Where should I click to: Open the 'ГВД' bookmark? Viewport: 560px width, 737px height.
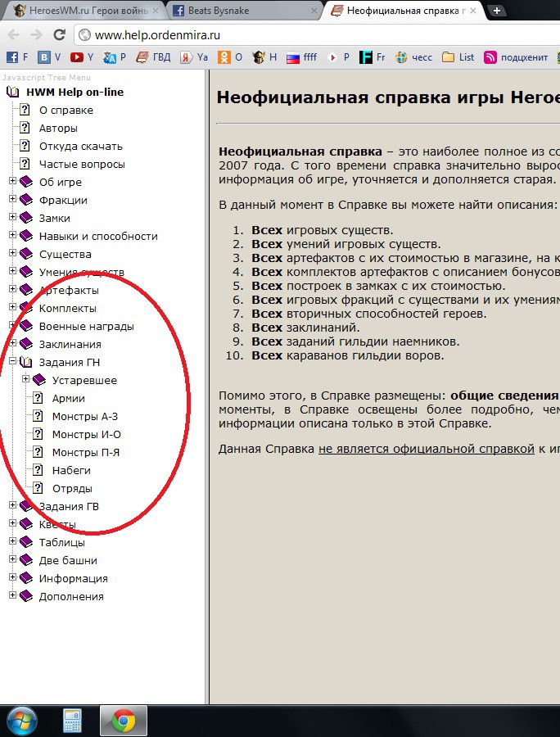(153, 57)
